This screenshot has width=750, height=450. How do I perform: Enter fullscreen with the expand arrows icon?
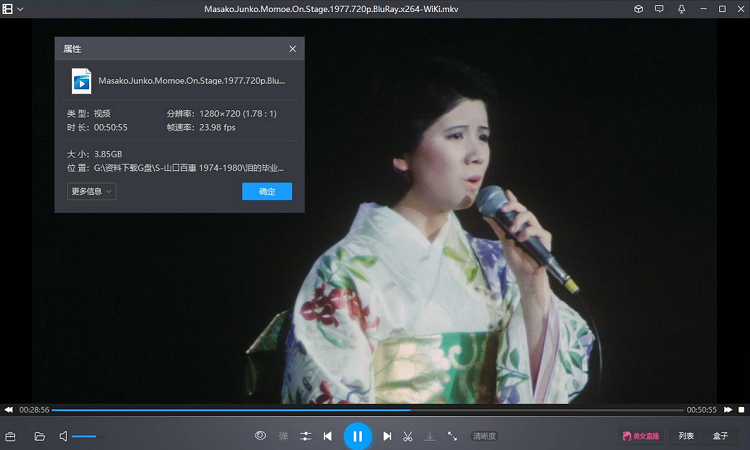click(452, 436)
